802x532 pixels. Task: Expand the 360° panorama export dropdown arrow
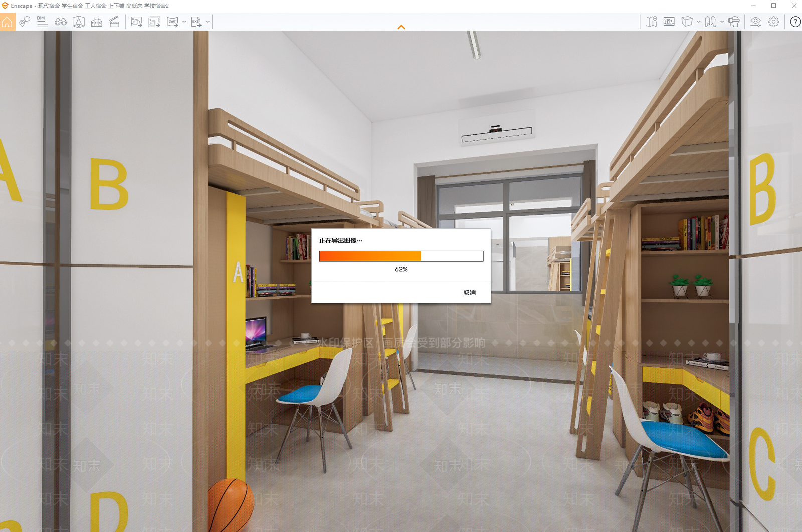[x=184, y=22]
